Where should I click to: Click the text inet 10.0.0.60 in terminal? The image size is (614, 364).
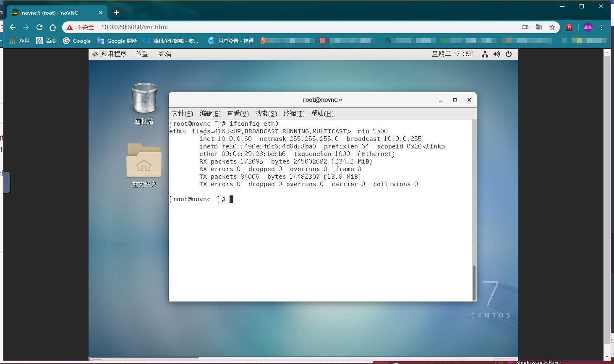point(226,139)
